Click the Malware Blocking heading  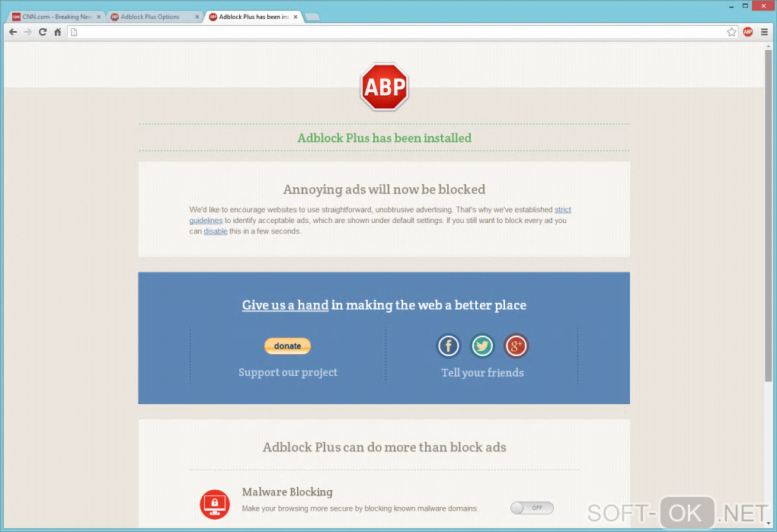pyautogui.click(x=287, y=492)
